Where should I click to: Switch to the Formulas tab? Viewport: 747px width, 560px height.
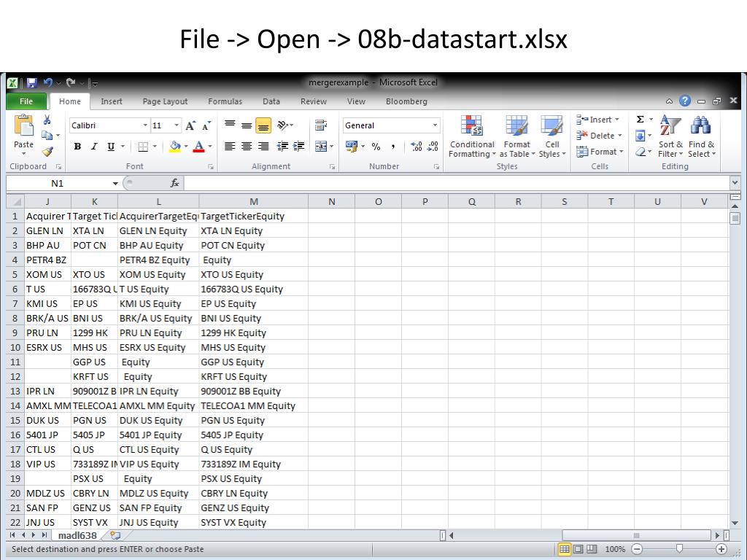coord(225,101)
